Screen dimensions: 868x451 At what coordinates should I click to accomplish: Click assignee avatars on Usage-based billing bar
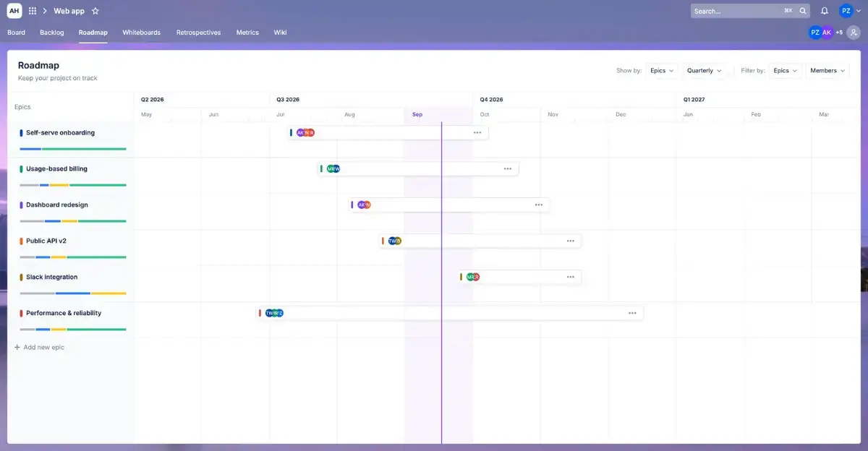(x=333, y=168)
